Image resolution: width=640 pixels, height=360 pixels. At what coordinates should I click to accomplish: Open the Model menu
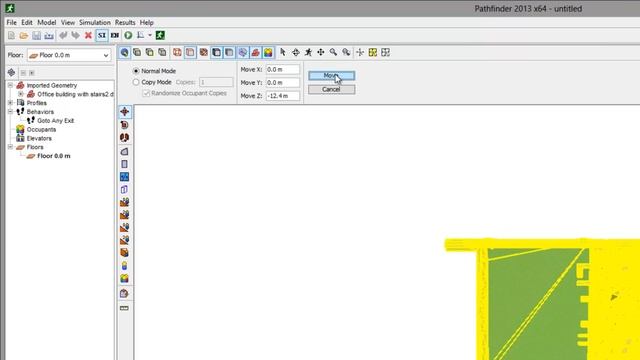(x=47, y=22)
